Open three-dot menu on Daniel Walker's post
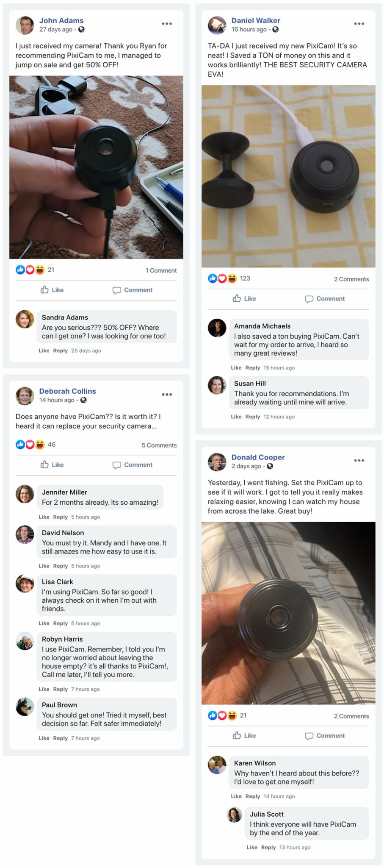Viewport: 384px width, 868px height. (x=359, y=24)
